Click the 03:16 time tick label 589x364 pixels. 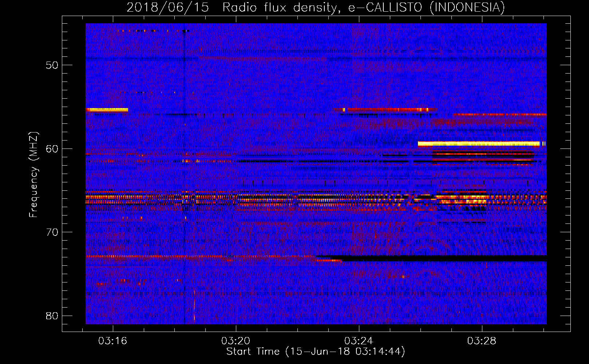[113, 341]
